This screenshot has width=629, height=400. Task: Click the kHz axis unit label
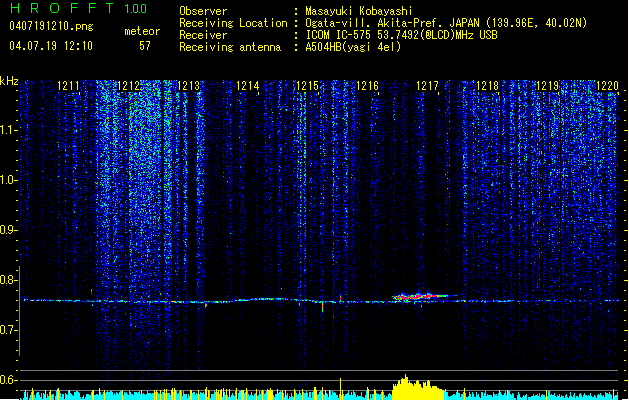coord(9,81)
